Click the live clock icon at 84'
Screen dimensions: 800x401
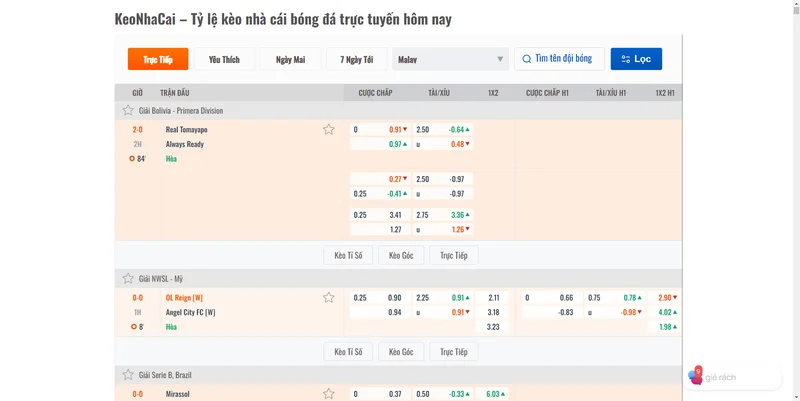[x=133, y=158]
